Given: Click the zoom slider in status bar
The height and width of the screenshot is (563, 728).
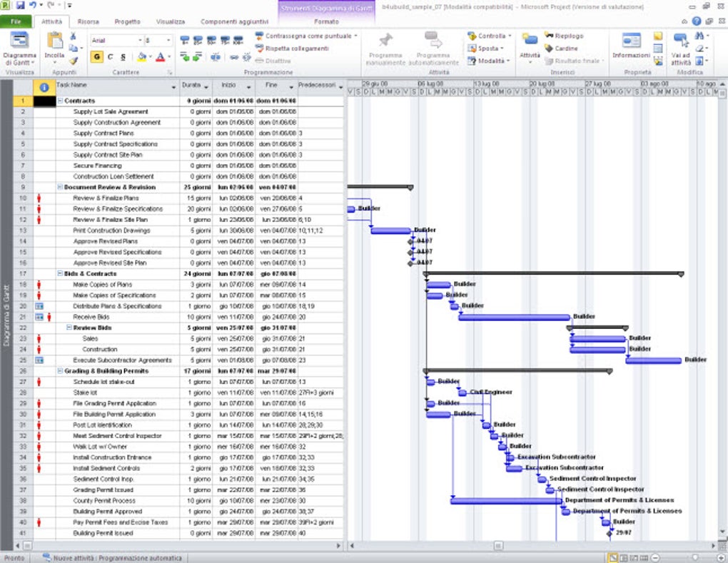Looking at the screenshot, I should pyautogui.click(x=695, y=557).
